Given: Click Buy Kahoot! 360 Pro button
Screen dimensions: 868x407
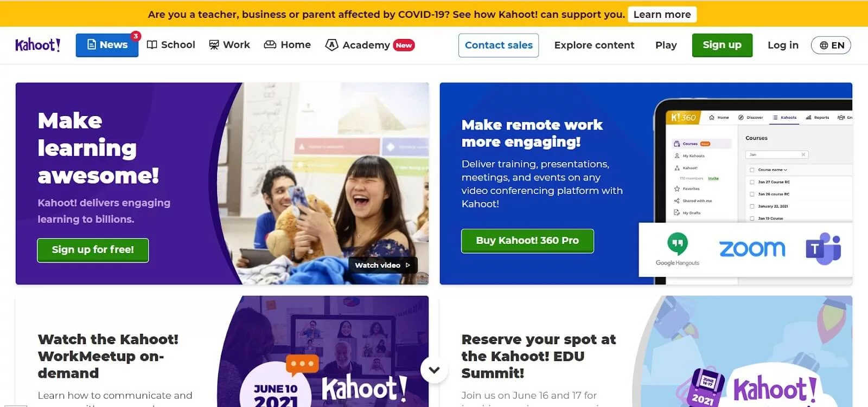Looking at the screenshot, I should click(x=527, y=241).
